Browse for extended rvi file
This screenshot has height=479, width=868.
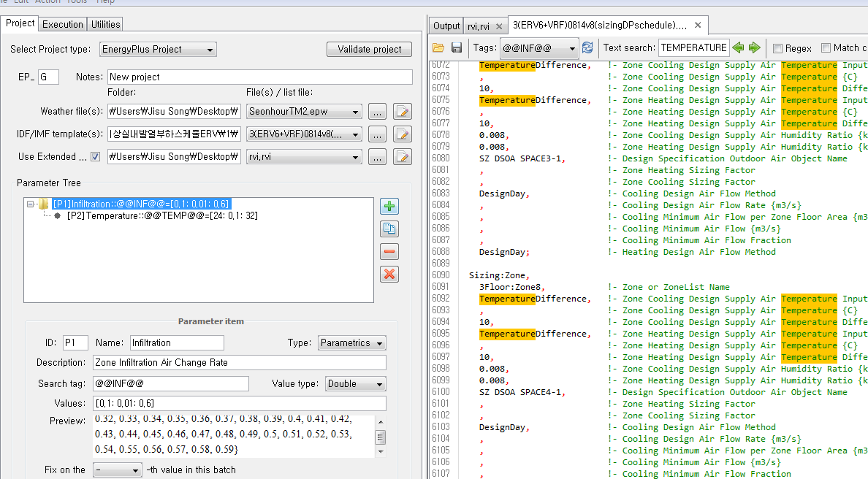[x=377, y=157]
